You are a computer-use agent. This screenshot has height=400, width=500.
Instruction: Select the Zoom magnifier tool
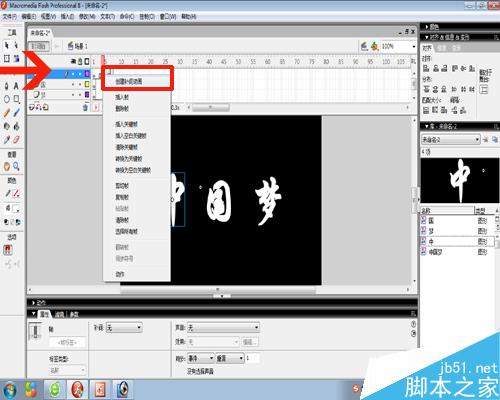click(x=16, y=166)
